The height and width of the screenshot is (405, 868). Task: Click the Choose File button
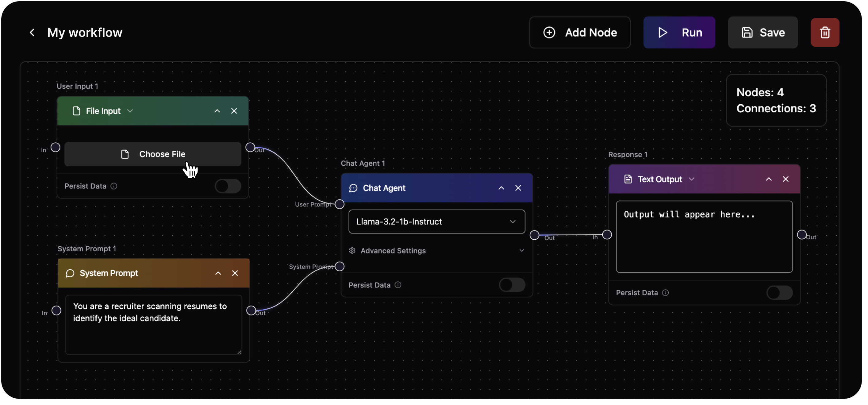152,154
